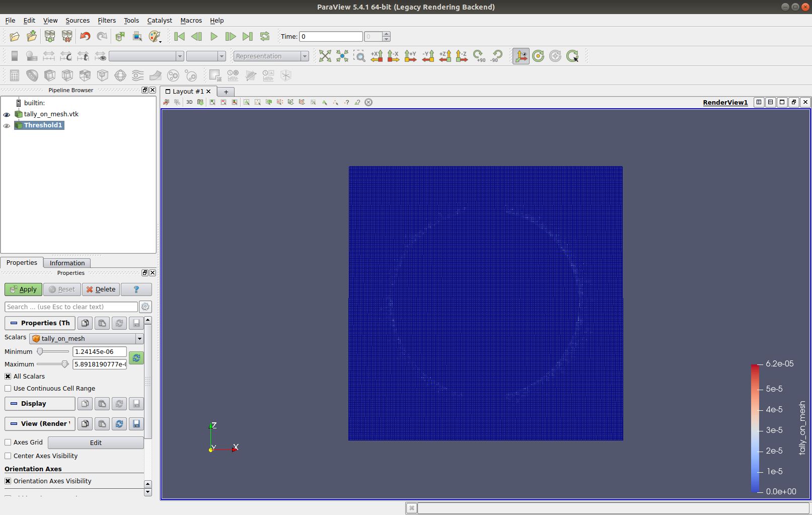Apply the Contour filter

point(32,76)
